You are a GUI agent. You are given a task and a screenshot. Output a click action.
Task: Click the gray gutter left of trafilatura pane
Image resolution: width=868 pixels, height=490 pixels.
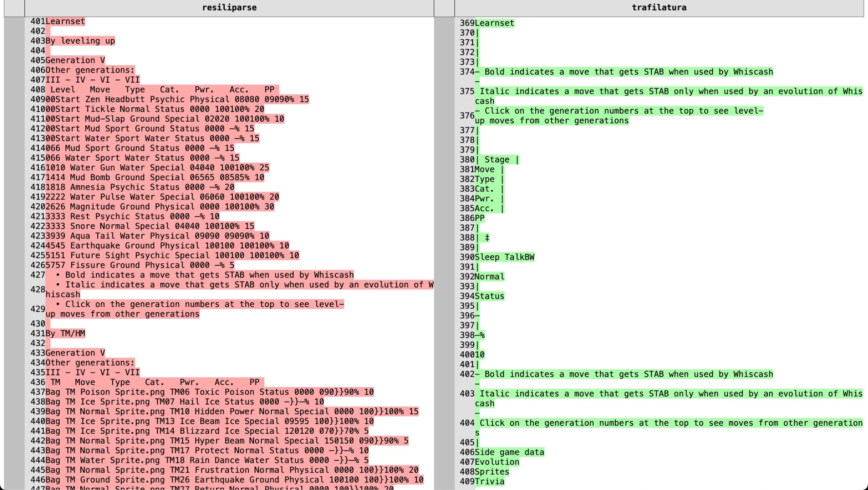tap(444, 237)
